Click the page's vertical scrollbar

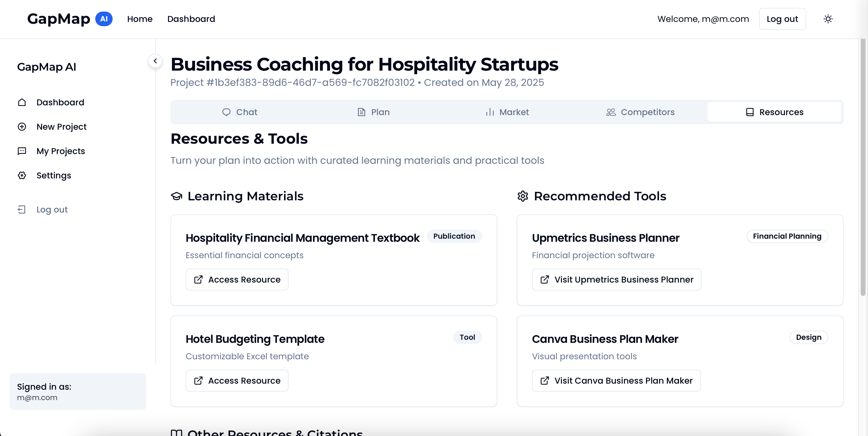[863, 169]
